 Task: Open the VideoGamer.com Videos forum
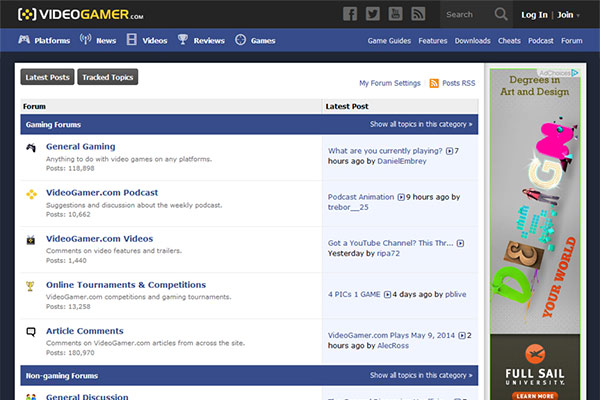(x=99, y=239)
